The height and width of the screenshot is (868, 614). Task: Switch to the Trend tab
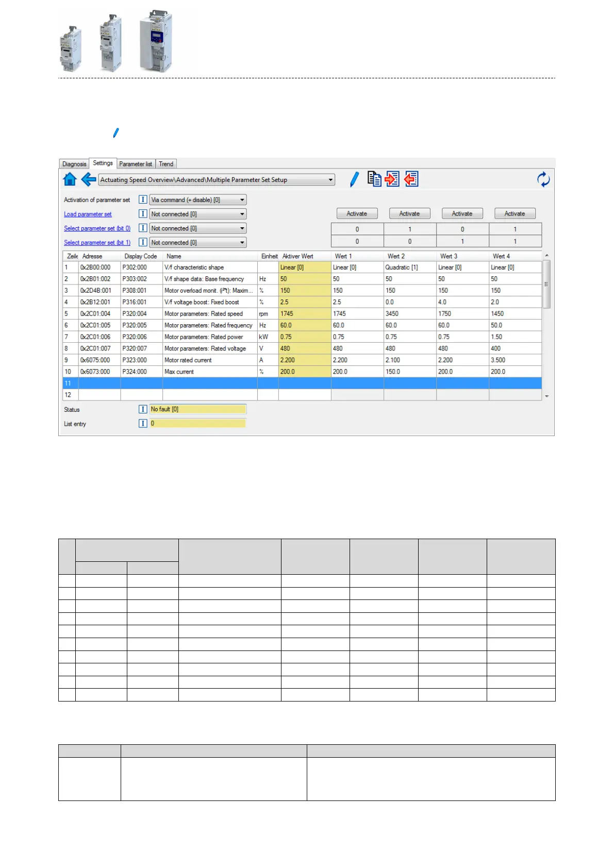tap(166, 164)
